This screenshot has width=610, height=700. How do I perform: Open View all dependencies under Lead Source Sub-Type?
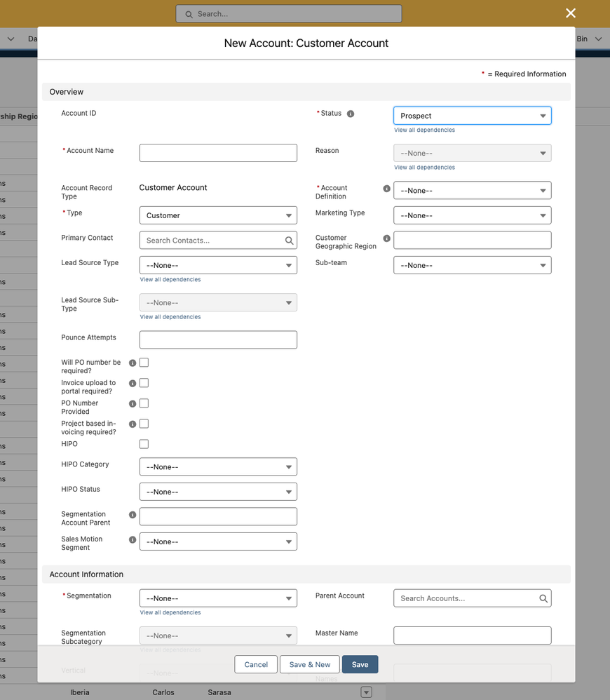[x=170, y=317]
